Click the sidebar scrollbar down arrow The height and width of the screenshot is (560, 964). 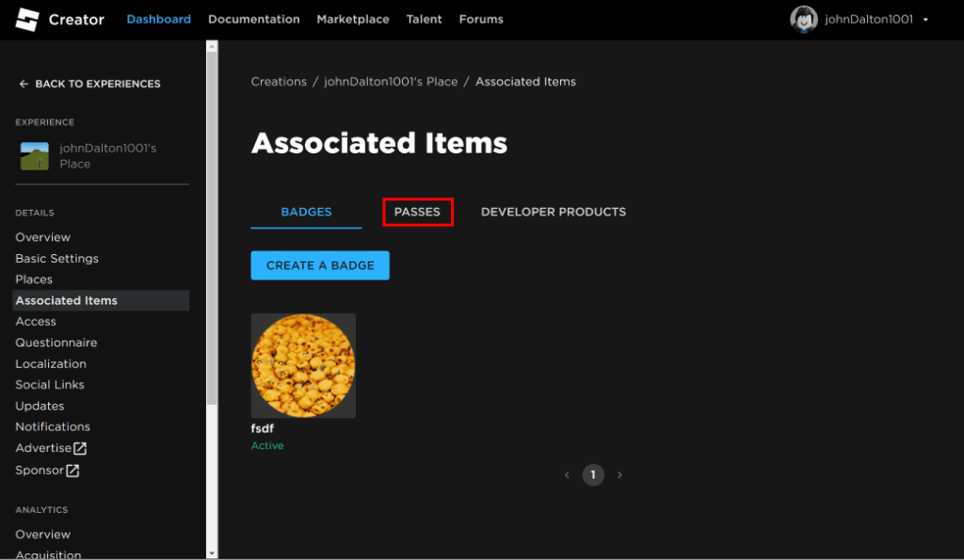[x=212, y=553]
